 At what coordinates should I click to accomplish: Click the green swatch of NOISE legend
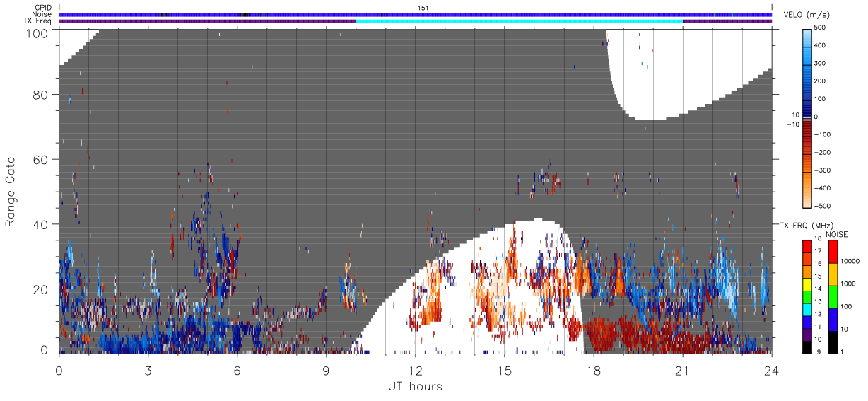pyautogui.click(x=832, y=296)
